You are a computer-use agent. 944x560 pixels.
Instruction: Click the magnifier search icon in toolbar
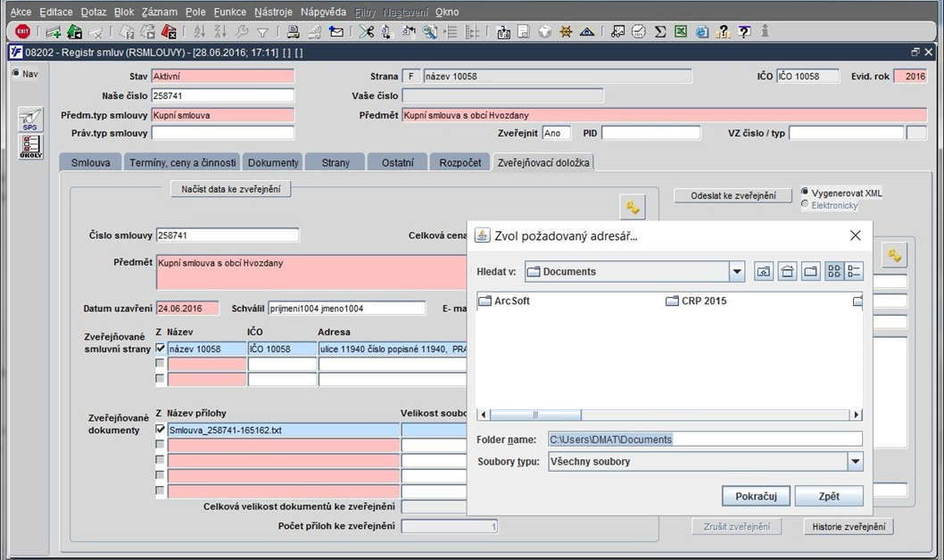pyautogui.click(x=429, y=31)
